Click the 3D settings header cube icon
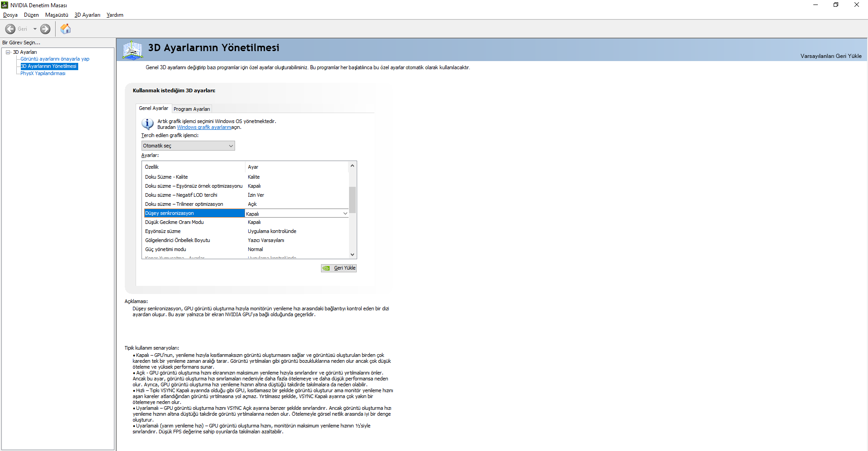This screenshot has width=868, height=451. (132, 50)
